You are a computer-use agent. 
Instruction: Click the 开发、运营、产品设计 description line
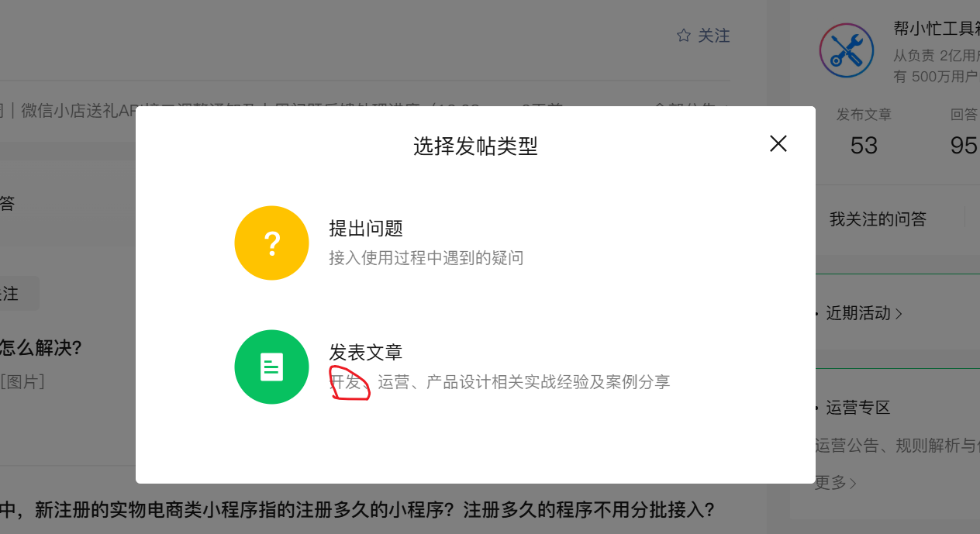click(x=499, y=382)
